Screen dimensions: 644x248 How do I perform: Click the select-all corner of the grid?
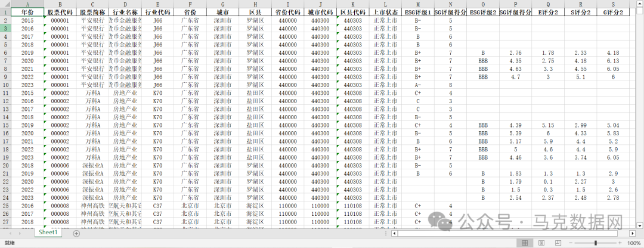5,4
